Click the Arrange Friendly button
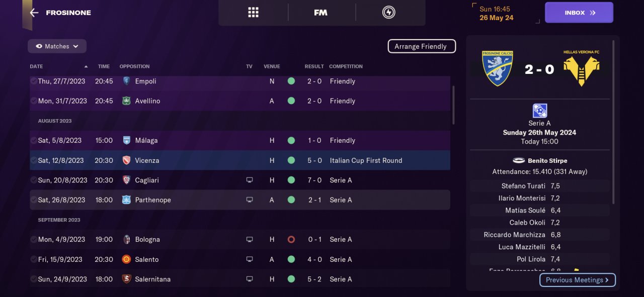Screen dimensions: 644x297 (421, 46)
